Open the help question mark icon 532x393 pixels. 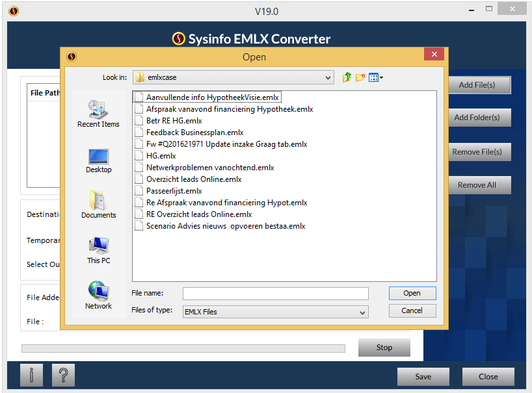[63, 375]
